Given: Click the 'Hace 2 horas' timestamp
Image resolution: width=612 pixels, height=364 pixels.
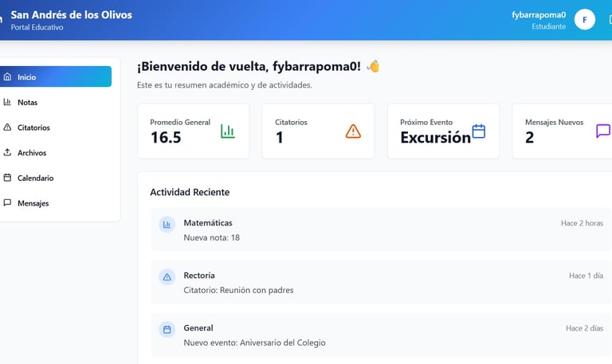Looking at the screenshot, I should tap(582, 223).
